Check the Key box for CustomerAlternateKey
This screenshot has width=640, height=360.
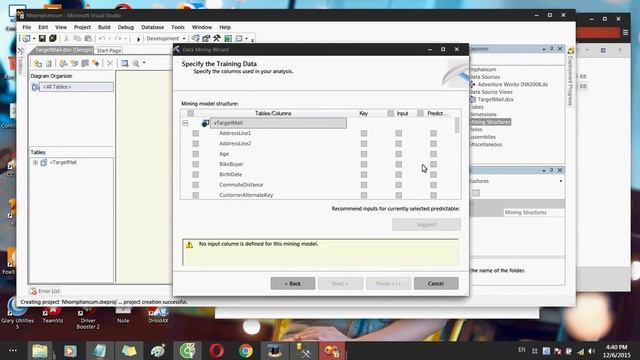[364, 195]
